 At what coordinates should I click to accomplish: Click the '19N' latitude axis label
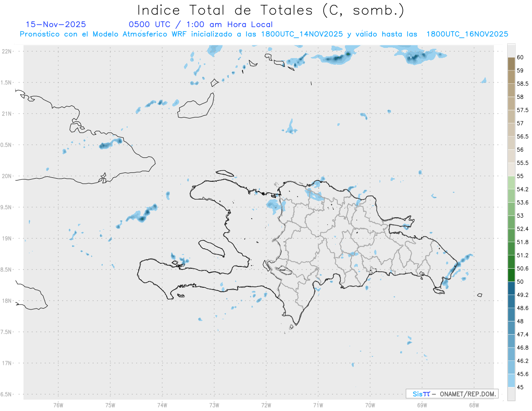[7, 239]
